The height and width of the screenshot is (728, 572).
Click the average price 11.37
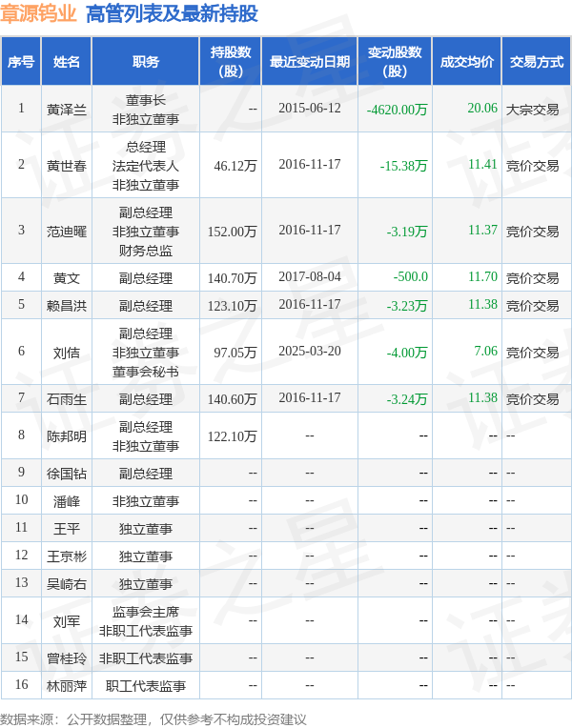coord(482,230)
